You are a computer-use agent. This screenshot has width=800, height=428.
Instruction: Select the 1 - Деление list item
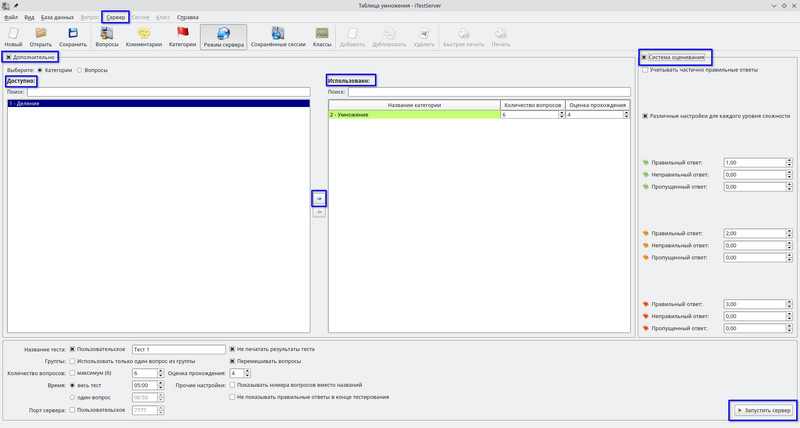point(150,103)
